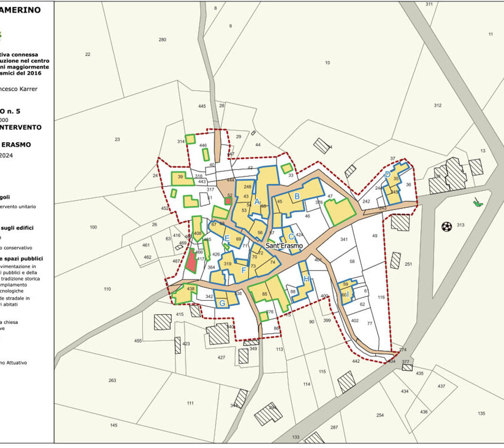The width and height of the screenshot is (504, 448).
Task: Select the yellow building on parcel 39
Action: tap(180, 177)
